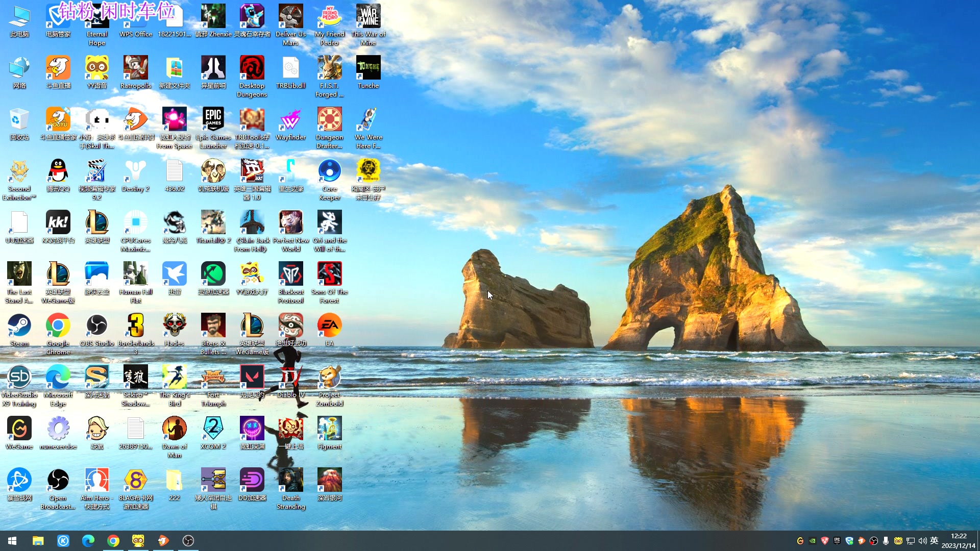
Task: Open the OBS Studio desktop icon
Action: click(97, 330)
